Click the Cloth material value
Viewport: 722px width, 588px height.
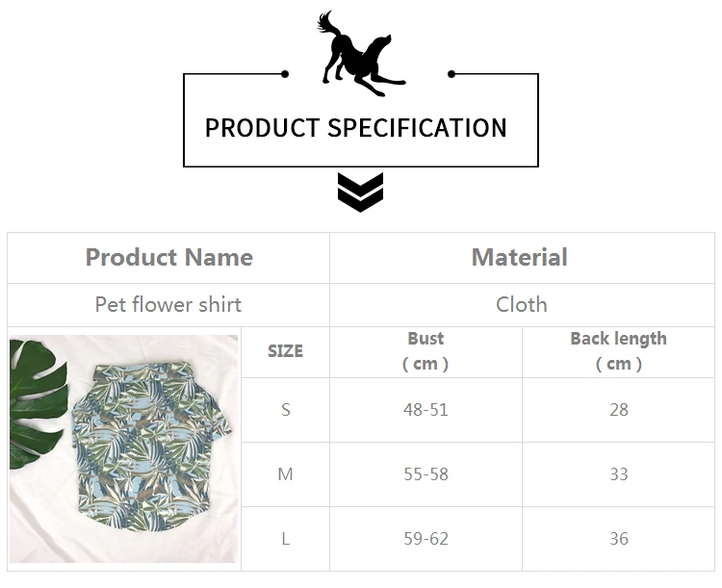tap(522, 305)
